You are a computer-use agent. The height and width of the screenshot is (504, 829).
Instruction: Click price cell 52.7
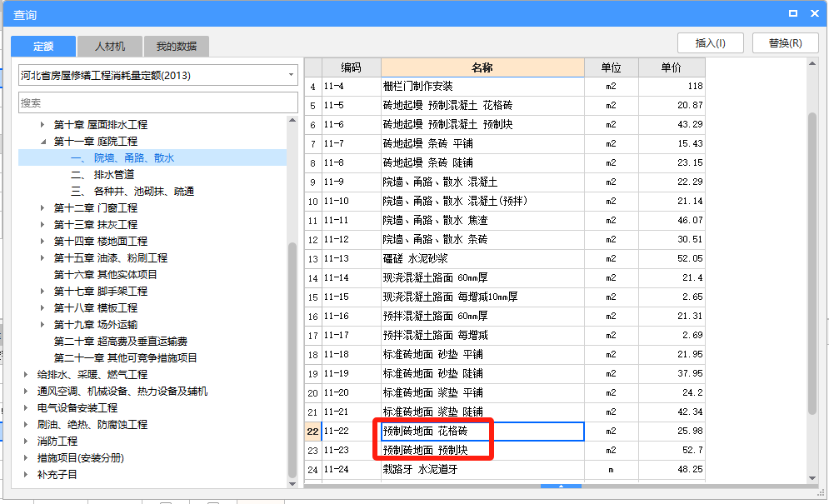coord(672,450)
